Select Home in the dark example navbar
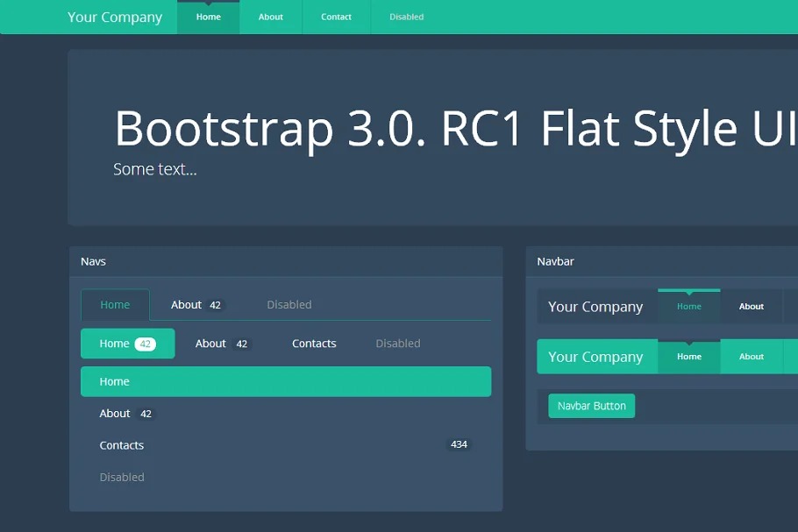Image resolution: width=798 pixels, height=532 pixels. [689, 307]
